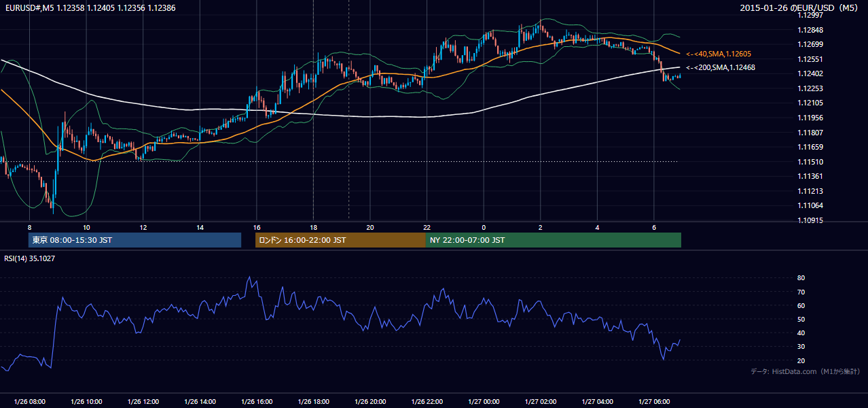This screenshot has width=868, height=408.
Task: Click the 1/27 02:00 time label
Action: (541, 402)
